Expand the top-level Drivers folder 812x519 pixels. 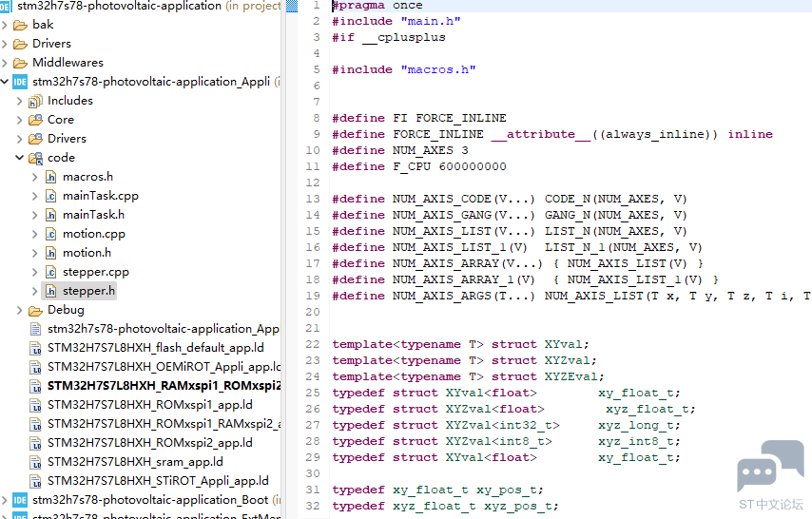[5, 44]
